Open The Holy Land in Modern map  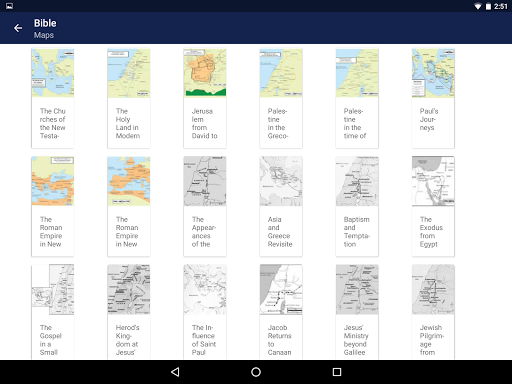[x=129, y=98]
